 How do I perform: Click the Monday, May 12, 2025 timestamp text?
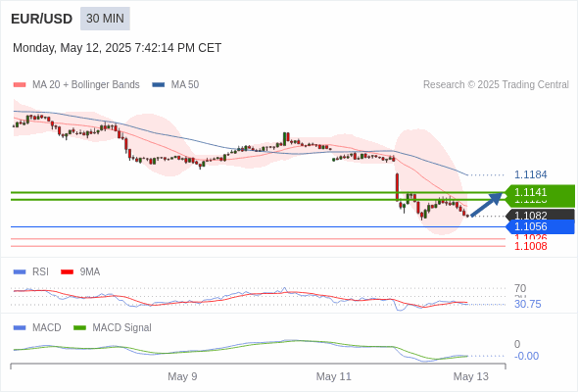point(118,48)
